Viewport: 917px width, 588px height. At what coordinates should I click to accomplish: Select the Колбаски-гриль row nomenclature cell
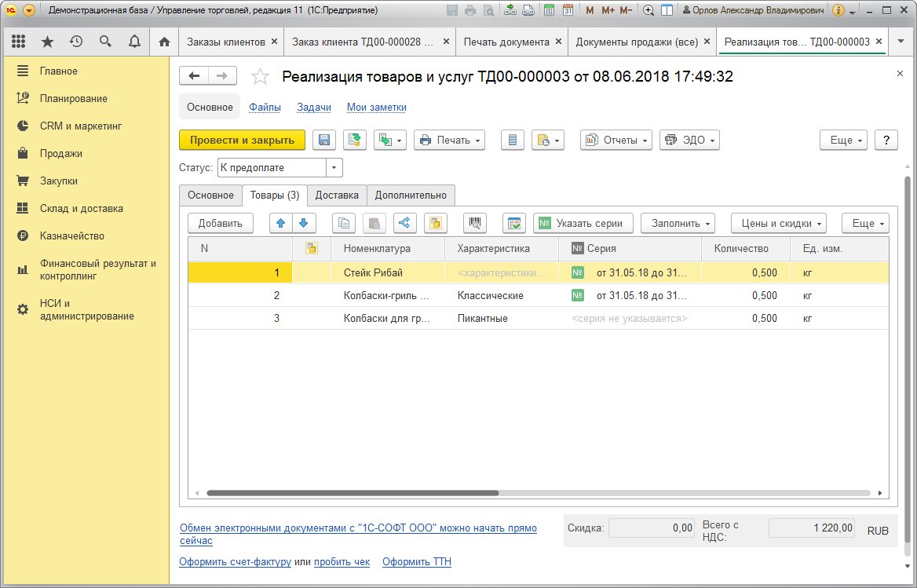click(x=388, y=296)
